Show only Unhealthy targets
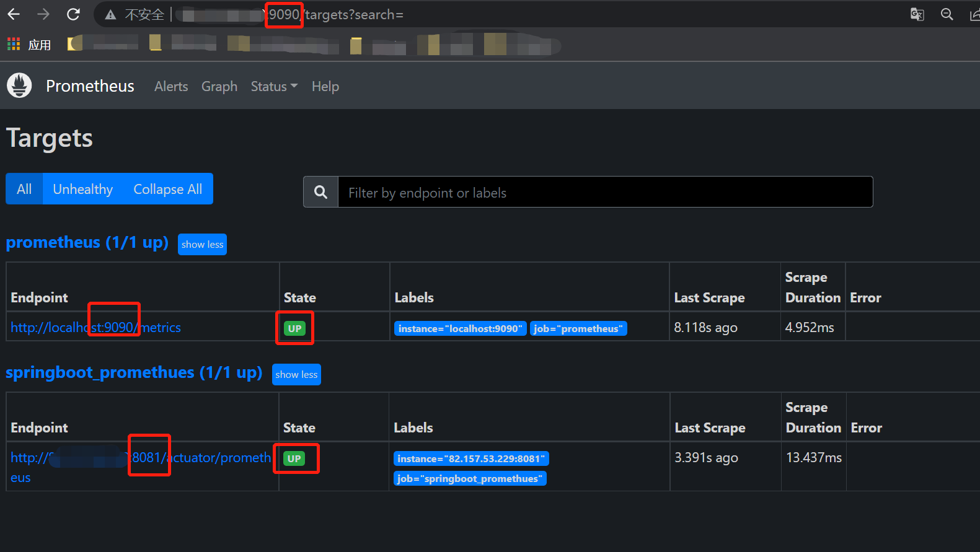The width and height of the screenshot is (980, 552). coord(83,189)
